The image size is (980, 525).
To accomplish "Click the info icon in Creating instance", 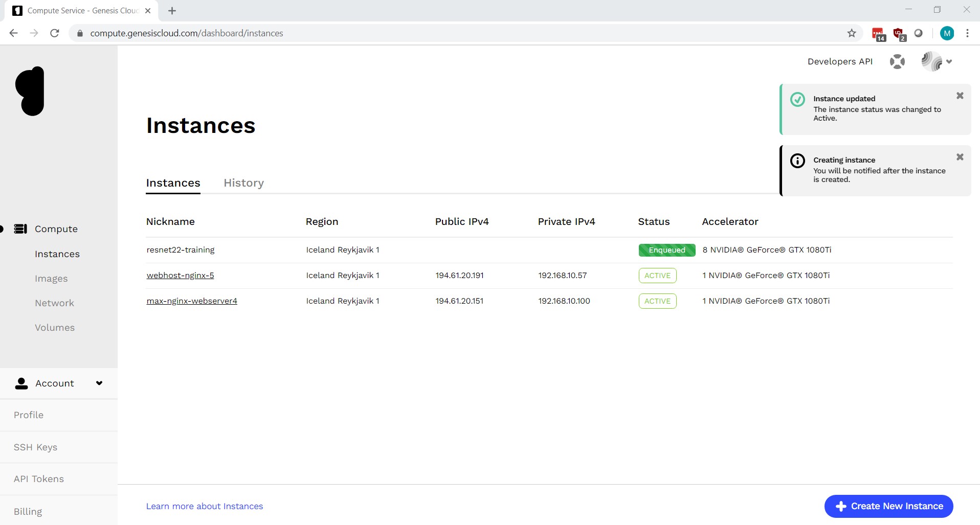I will (797, 161).
